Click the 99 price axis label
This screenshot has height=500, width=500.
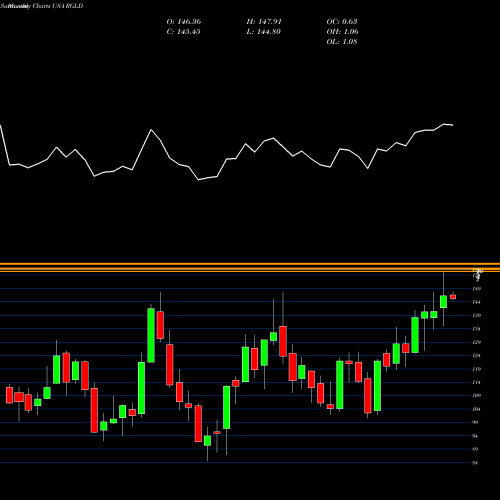[x=476, y=422]
